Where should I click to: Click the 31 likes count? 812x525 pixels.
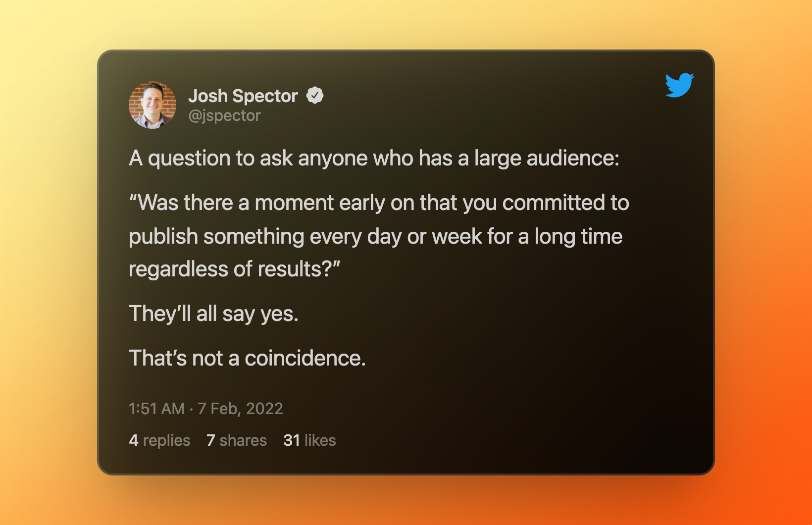(x=309, y=440)
